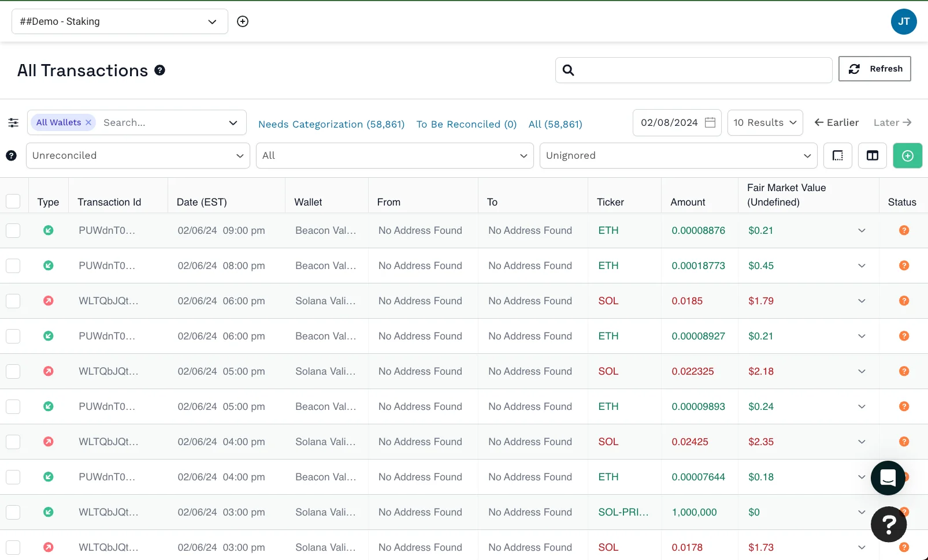Select the checkbox for SOL 0.0185 row
The image size is (928, 560).
(x=13, y=301)
